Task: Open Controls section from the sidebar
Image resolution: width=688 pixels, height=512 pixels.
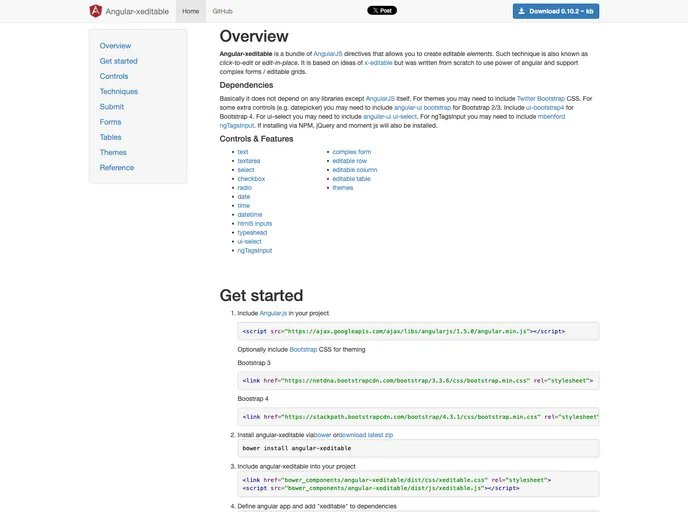Action: 114,76
